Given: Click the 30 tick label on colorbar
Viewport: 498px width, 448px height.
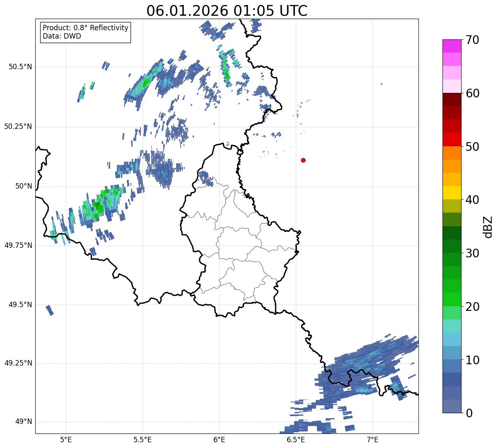Looking at the screenshot, I should 472,253.
